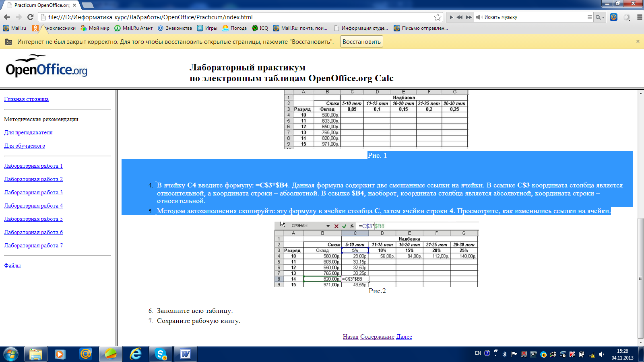Open 'Лабораторная работа 2' link

coord(33,179)
